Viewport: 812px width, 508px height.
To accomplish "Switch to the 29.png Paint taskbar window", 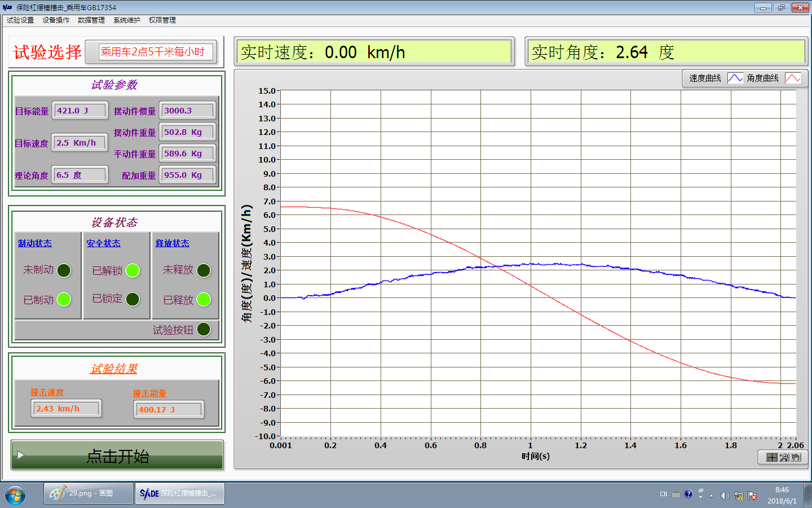I will (89, 493).
